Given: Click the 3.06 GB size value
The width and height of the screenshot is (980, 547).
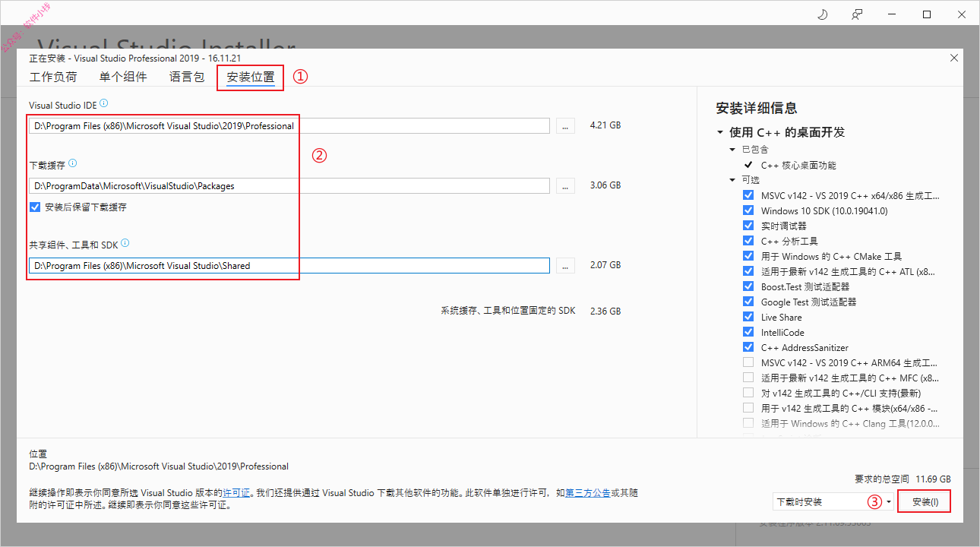Looking at the screenshot, I should [605, 185].
